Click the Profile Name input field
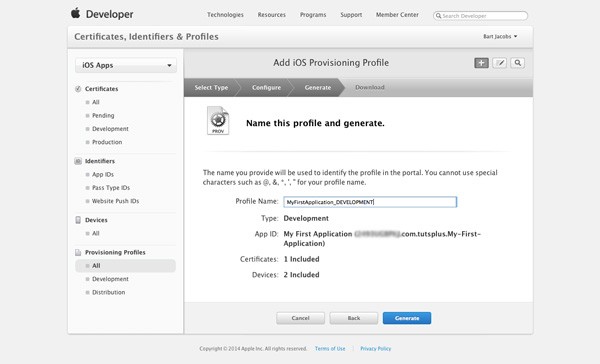 click(x=370, y=202)
